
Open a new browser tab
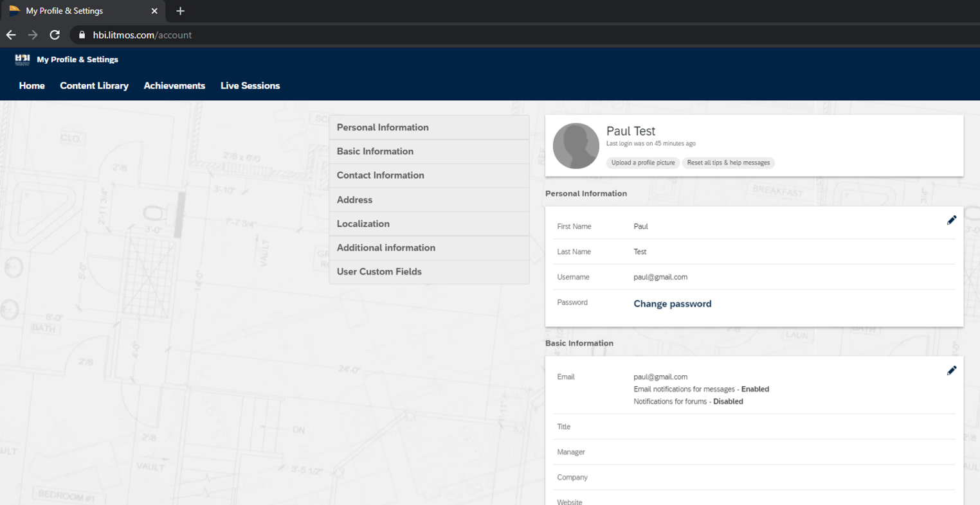180,11
